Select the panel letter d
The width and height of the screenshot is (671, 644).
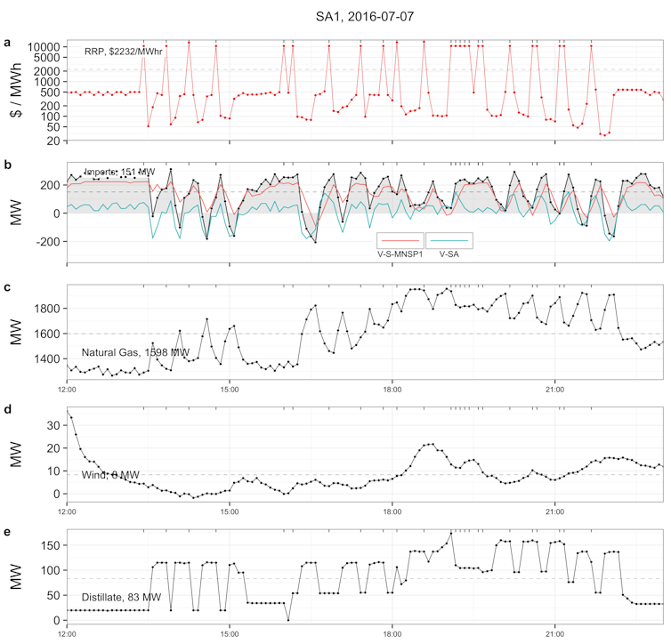click(8, 409)
